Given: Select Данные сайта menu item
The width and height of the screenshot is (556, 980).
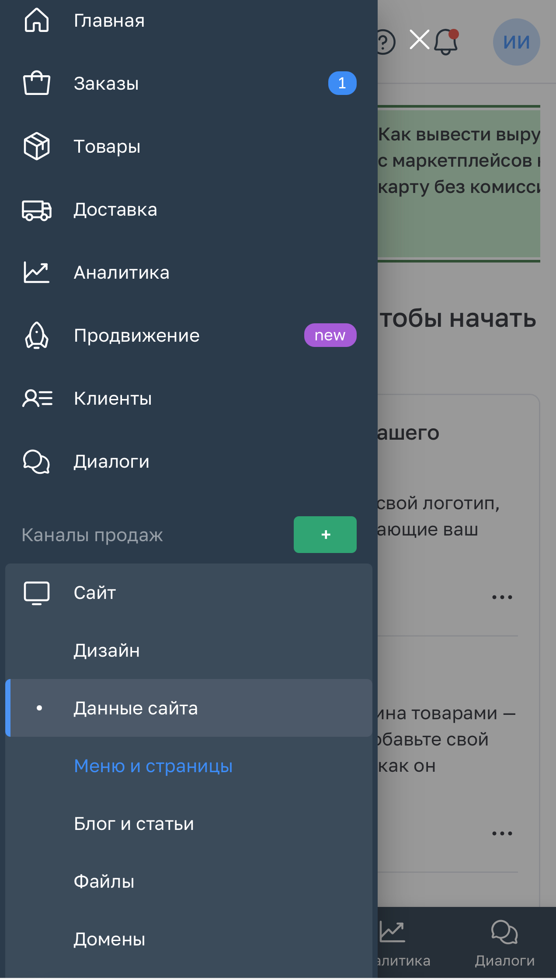Looking at the screenshot, I should pos(136,708).
